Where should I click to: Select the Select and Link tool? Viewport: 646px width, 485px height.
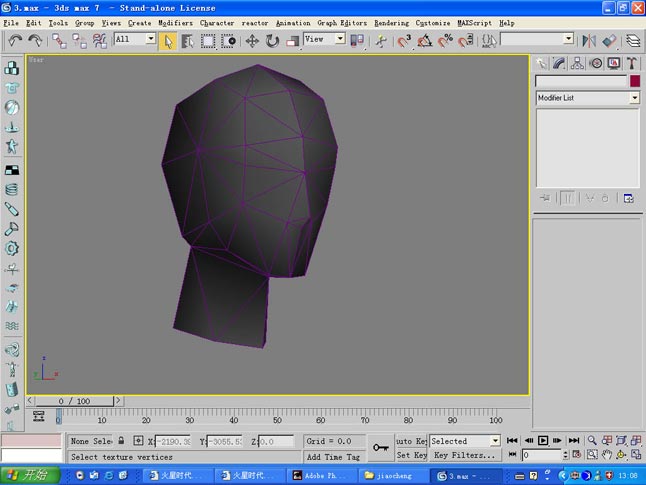click(59, 41)
